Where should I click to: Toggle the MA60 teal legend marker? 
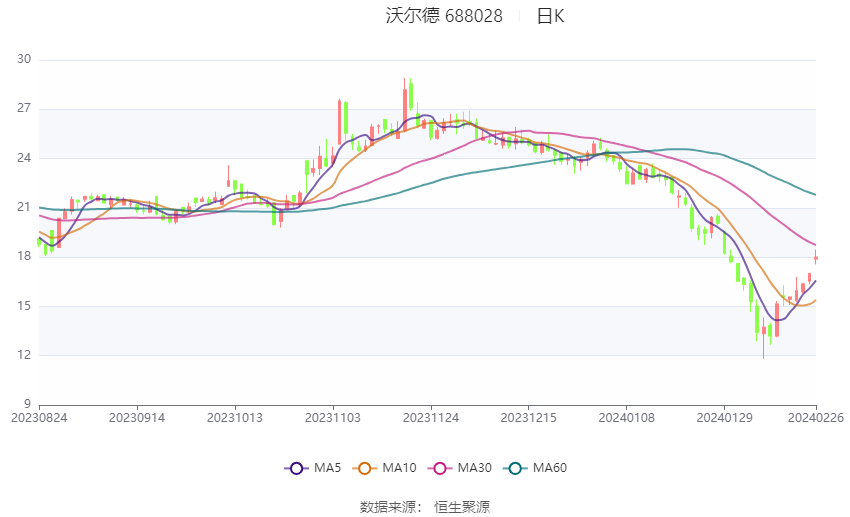click(x=515, y=468)
